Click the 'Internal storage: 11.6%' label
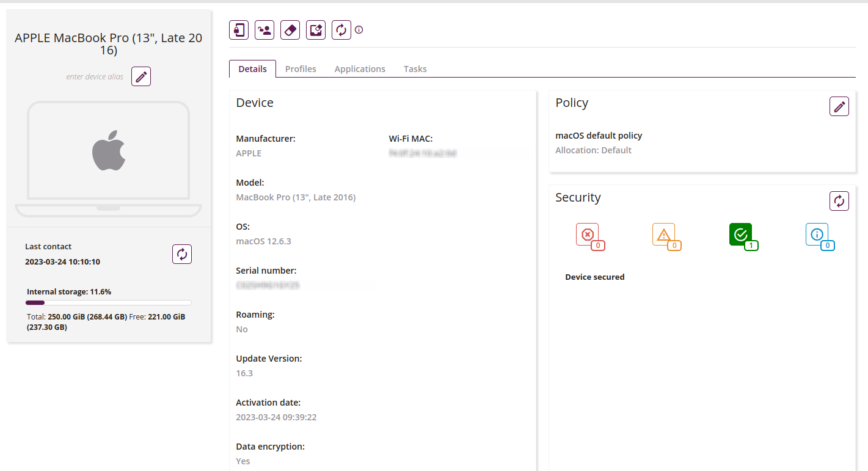868x471 pixels. click(69, 292)
